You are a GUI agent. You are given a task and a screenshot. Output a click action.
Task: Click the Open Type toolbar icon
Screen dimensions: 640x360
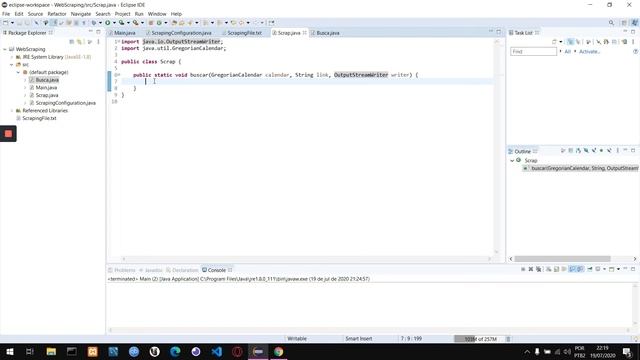pyautogui.click(x=174, y=23)
